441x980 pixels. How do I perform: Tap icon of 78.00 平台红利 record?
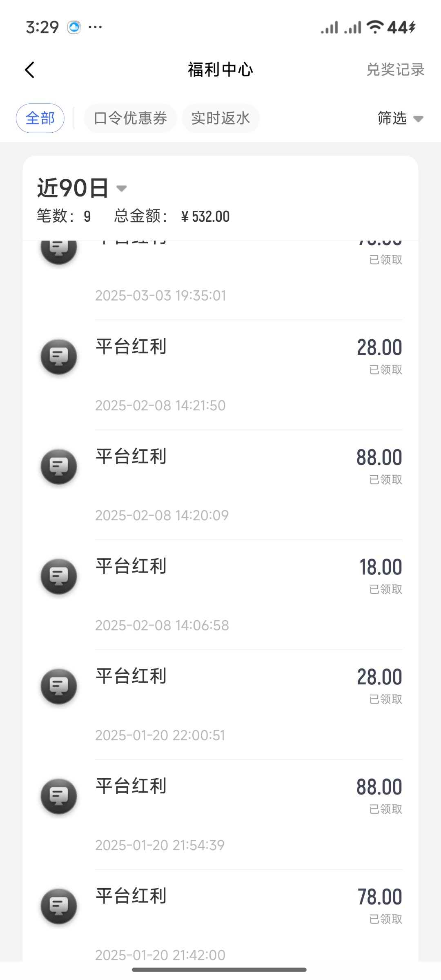(x=59, y=906)
